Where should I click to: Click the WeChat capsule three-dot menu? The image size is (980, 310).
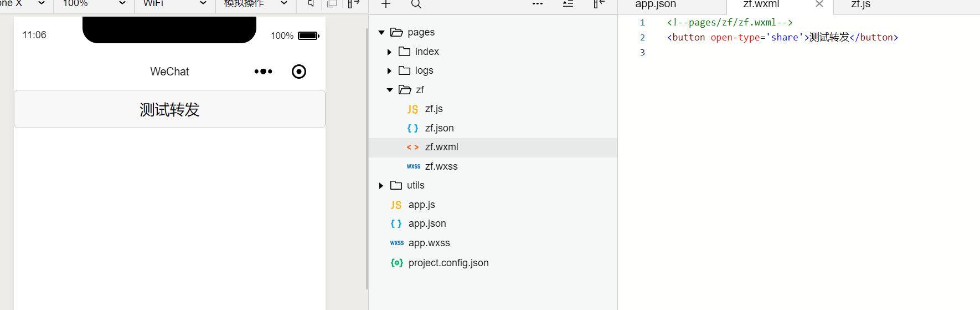tap(263, 72)
